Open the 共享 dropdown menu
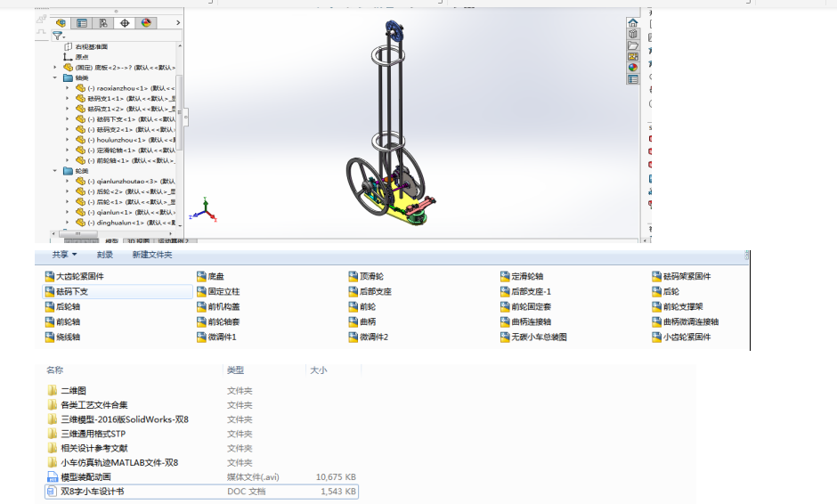The width and height of the screenshot is (837, 504). coord(64,255)
